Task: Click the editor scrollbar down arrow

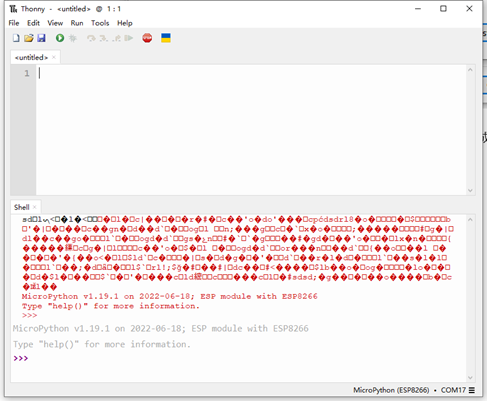Action: tap(470, 190)
